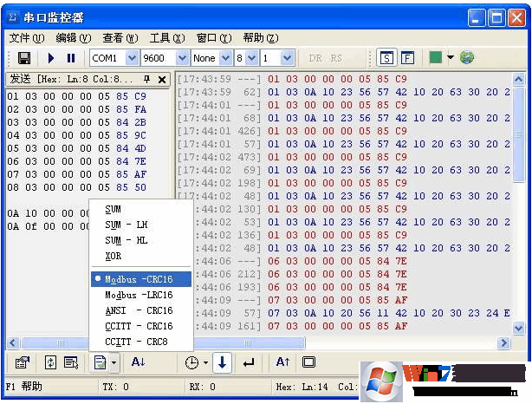Open the 工具 menu
The height and width of the screenshot is (404, 532).
(x=167, y=37)
